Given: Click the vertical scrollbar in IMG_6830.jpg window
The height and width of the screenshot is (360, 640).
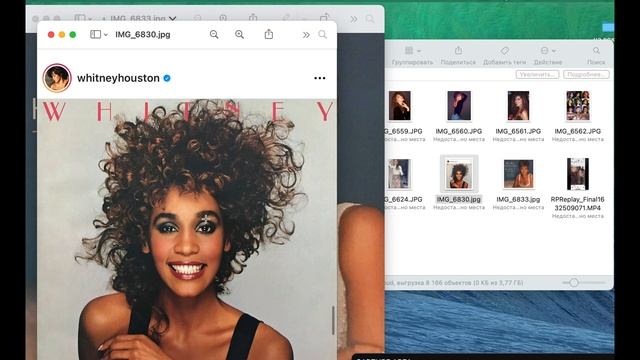Looking at the screenshot, I should (x=333, y=320).
